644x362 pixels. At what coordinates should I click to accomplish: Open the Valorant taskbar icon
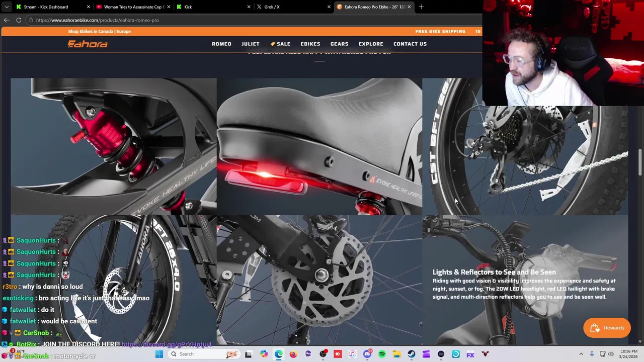[485, 354]
